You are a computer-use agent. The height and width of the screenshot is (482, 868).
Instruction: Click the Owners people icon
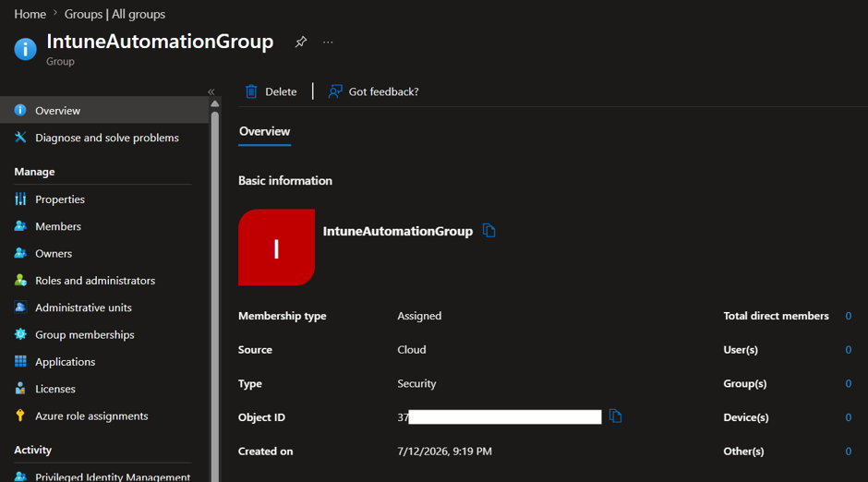[x=20, y=253]
